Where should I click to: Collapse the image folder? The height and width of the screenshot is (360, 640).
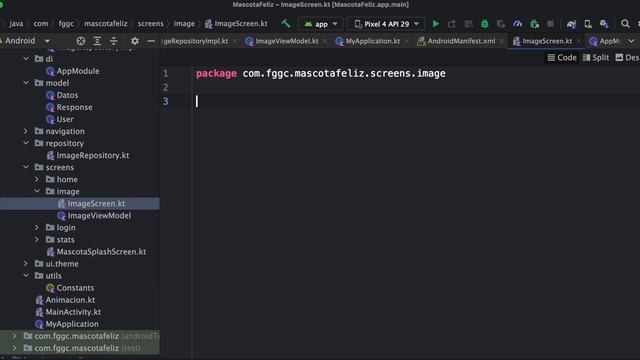tap(37, 191)
